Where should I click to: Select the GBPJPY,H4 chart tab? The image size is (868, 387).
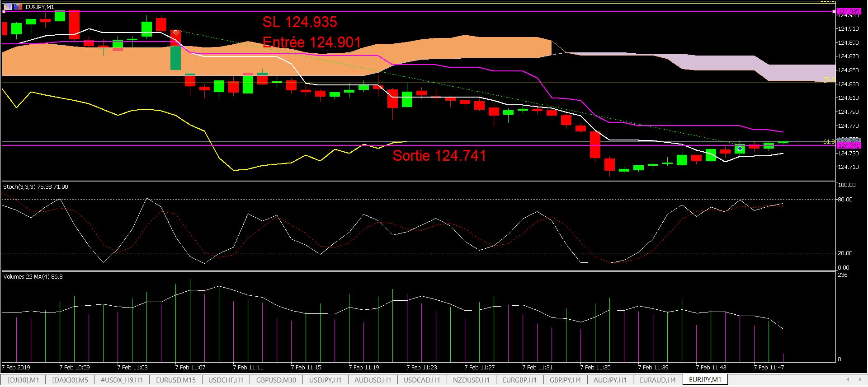coord(565,380)
